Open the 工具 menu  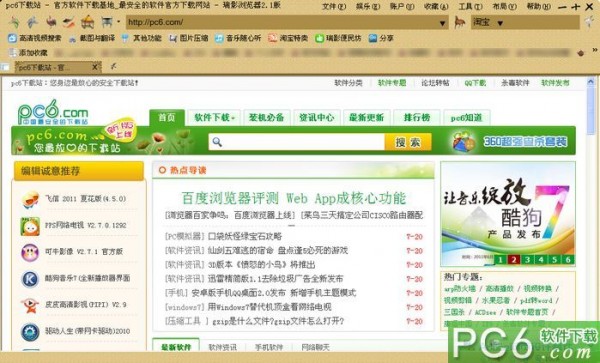coord(470,7)
